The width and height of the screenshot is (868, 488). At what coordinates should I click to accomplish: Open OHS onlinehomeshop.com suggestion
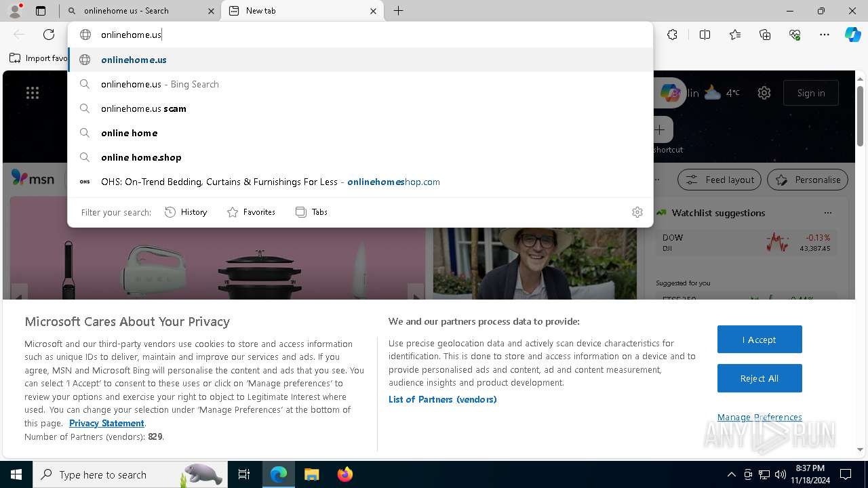[360, 182]
